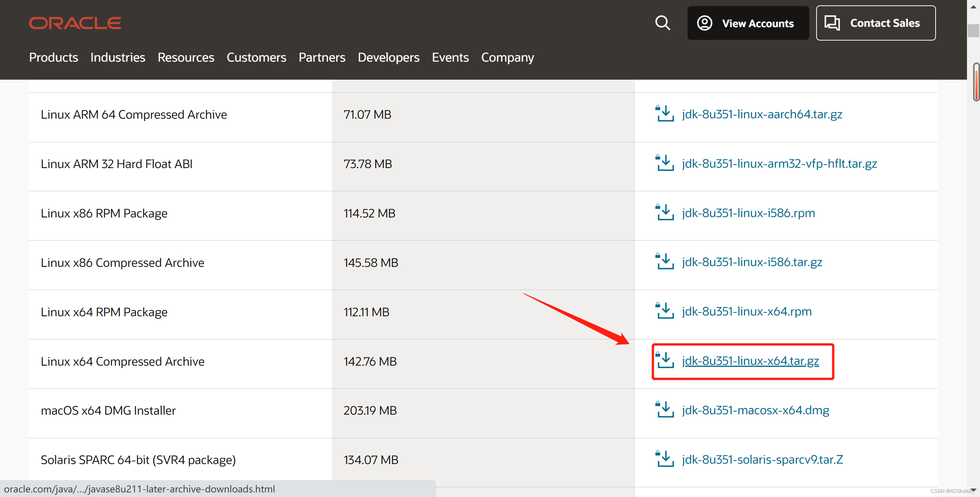Click download icon for jdk-8u351-linux-x64.tar.gz
Screen dimensions: 980x497
(665, 360)
